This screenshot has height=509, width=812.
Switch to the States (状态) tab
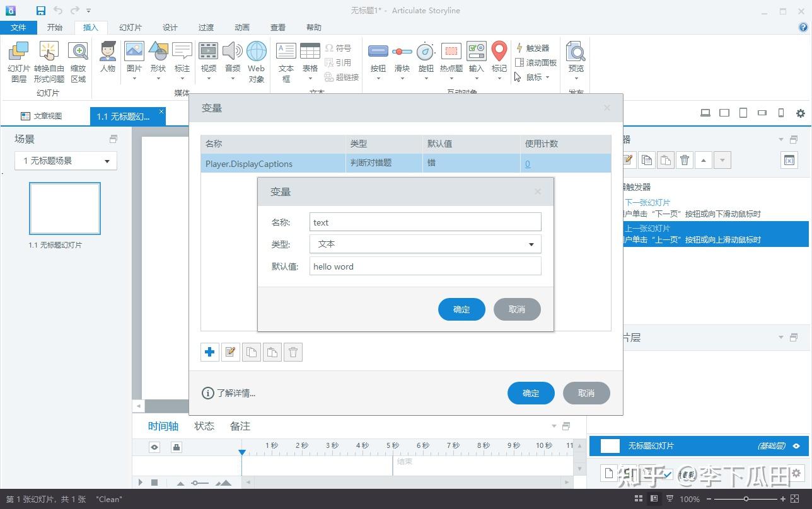(x=204, y=426)
